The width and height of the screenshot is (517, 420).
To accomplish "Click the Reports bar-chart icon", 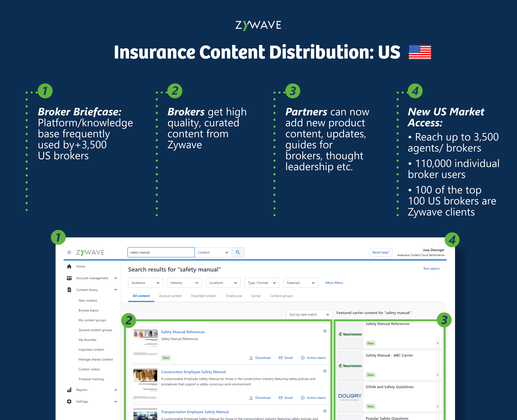I will 69,390.
